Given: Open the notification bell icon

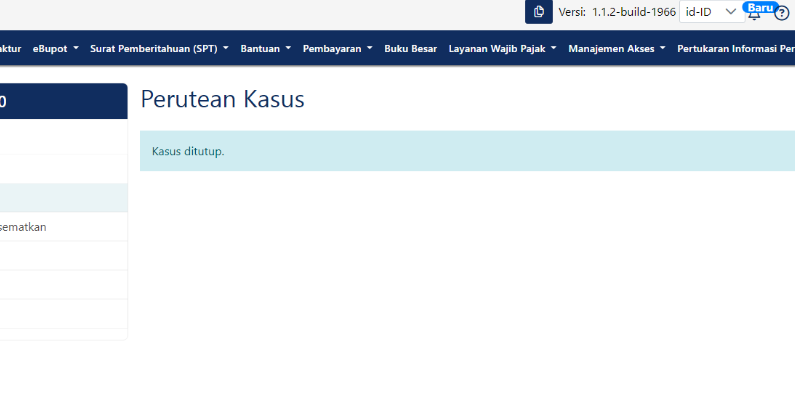Looking at the screenshot, I should click(754, 14).
